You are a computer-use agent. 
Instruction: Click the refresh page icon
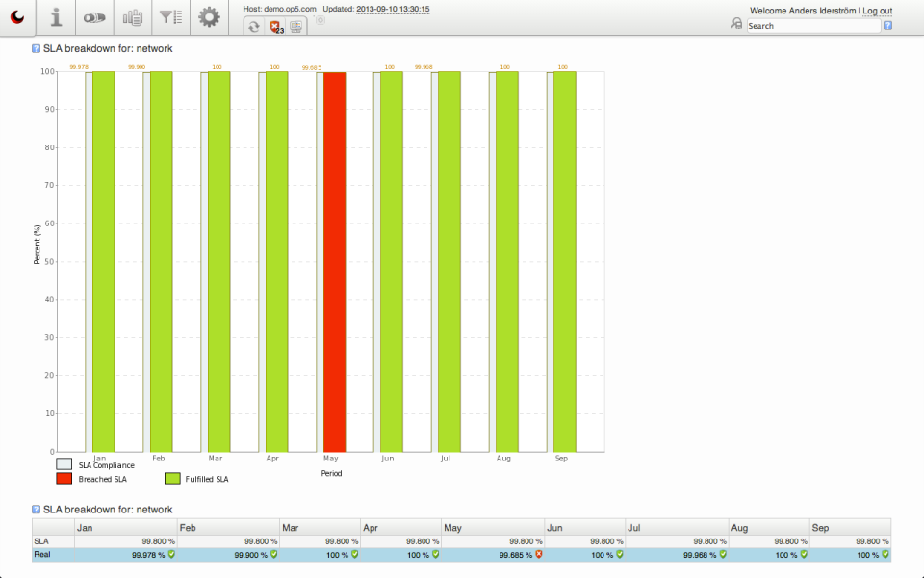tap(254, 27)
